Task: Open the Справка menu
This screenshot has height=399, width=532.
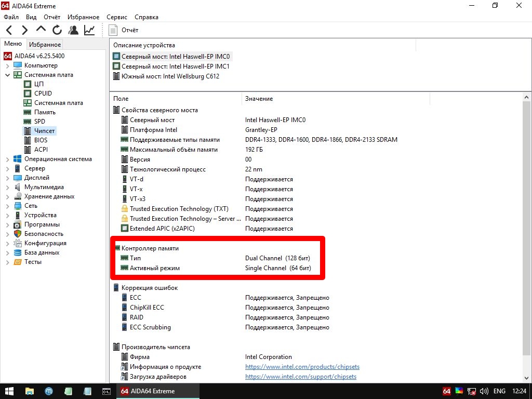Action: click(146, 17)
